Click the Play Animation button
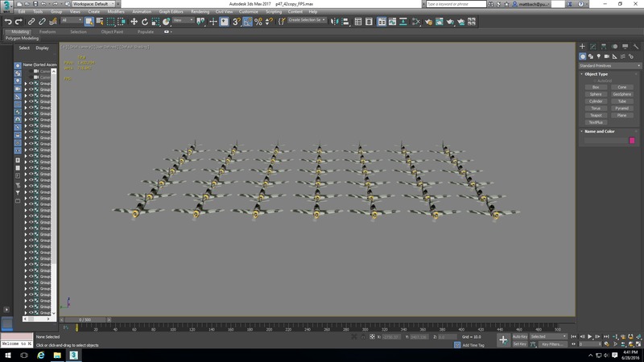Image resolution: width=644 pixels, height=362 pixels. pos(590,336)
